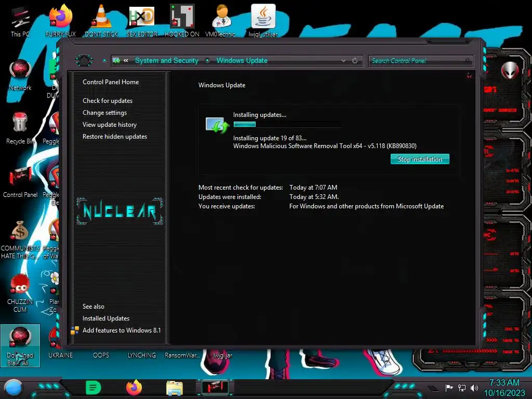Open Action Center flag tray icon
The image size is (532, 399).
pyautogui.click(x=449, y=388)
